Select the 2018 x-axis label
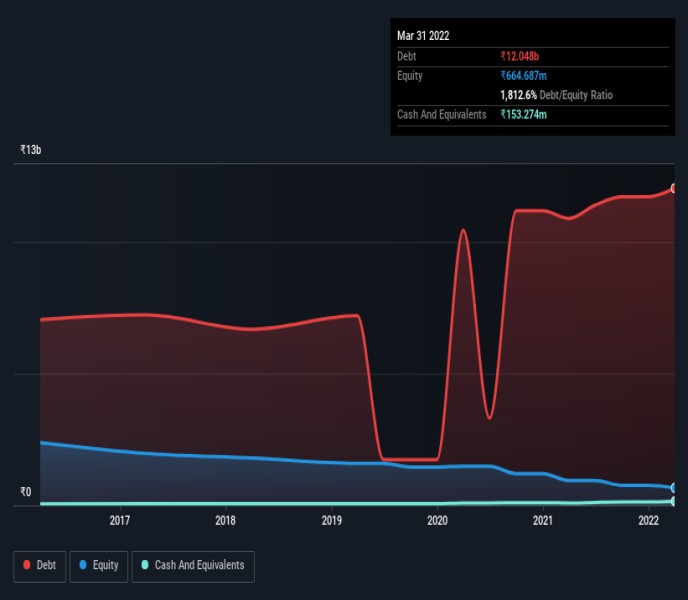This screenshot has height=600, width=688. [226, 520]
